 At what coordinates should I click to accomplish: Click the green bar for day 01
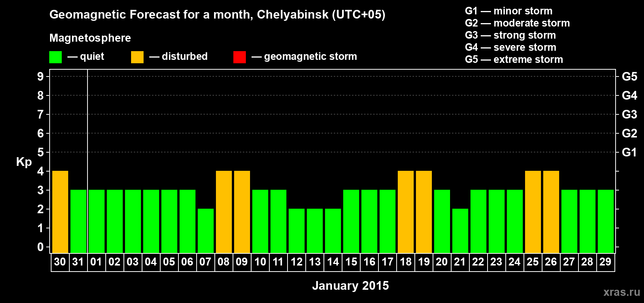[x=97, y=222]
